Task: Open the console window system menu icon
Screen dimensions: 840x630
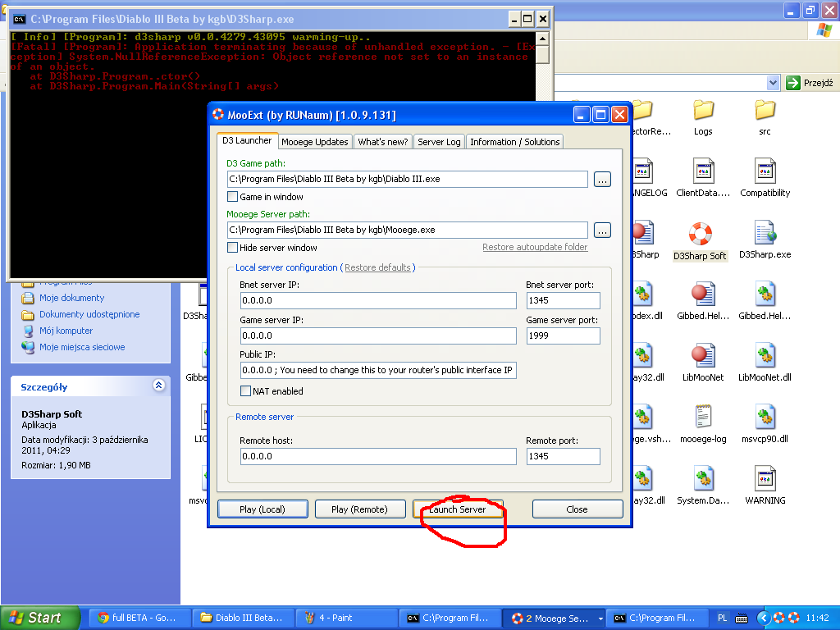Action: [20, 20]
